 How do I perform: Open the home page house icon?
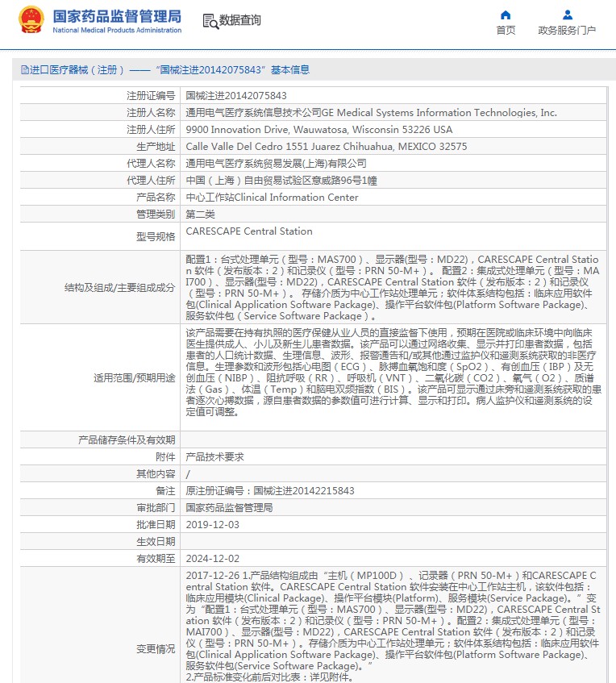tap(506, 15)
